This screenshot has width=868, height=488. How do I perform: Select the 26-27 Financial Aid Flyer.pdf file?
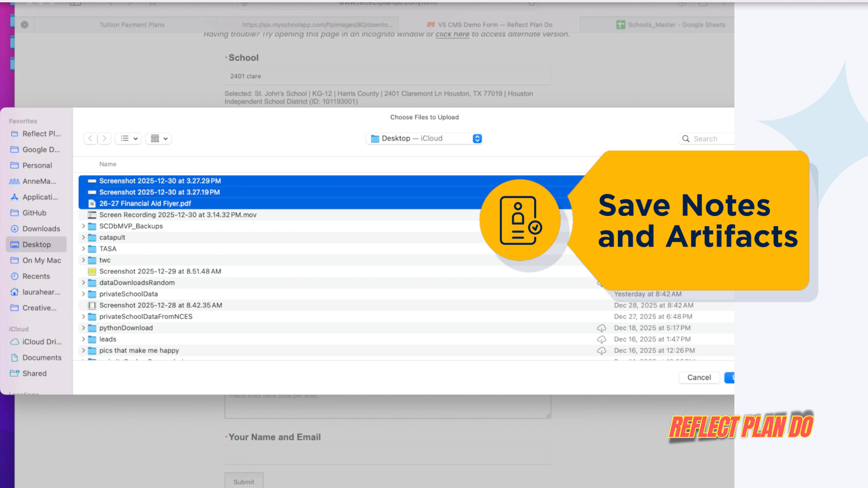pos(144,203)
